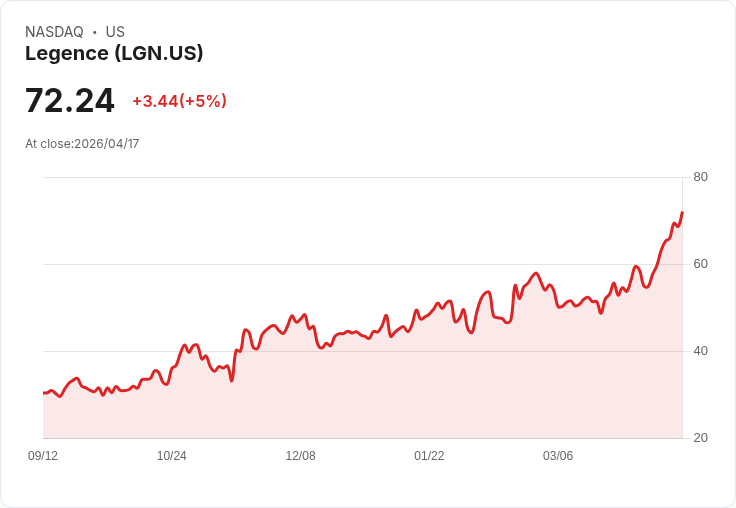Select the 01/22 date on x-axis
The height and width of the screenshot is (508, 736).
pos(429,456)
